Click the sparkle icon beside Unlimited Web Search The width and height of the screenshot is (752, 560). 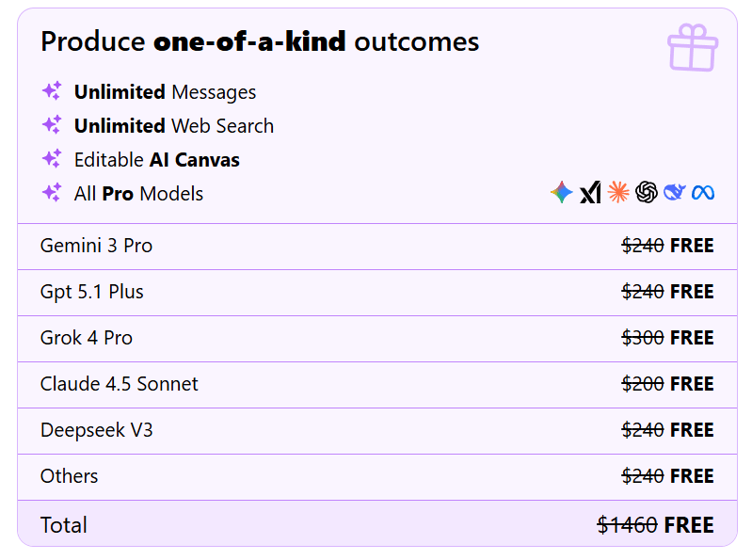coord(52,125)
